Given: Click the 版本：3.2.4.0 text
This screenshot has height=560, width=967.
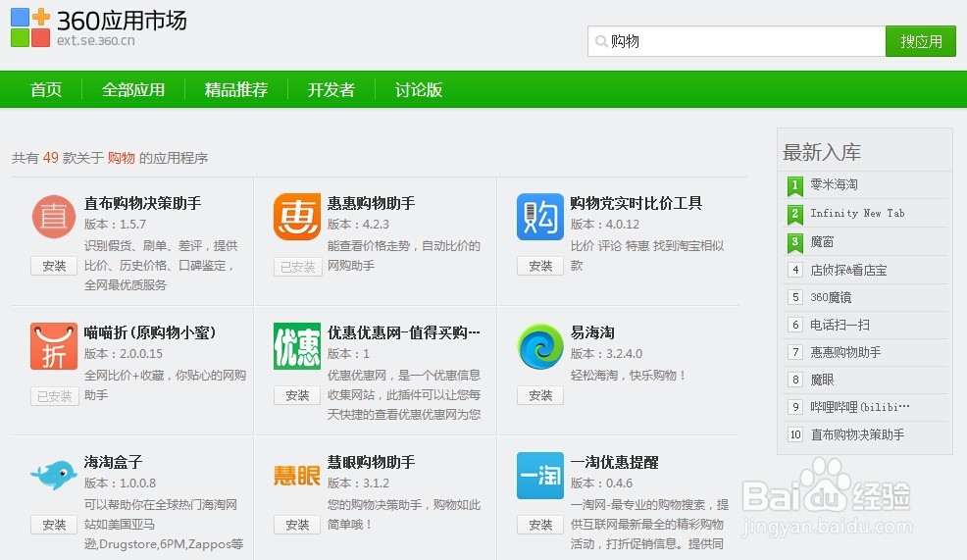Looking at the screenshot, I should (x=606, y=353).
